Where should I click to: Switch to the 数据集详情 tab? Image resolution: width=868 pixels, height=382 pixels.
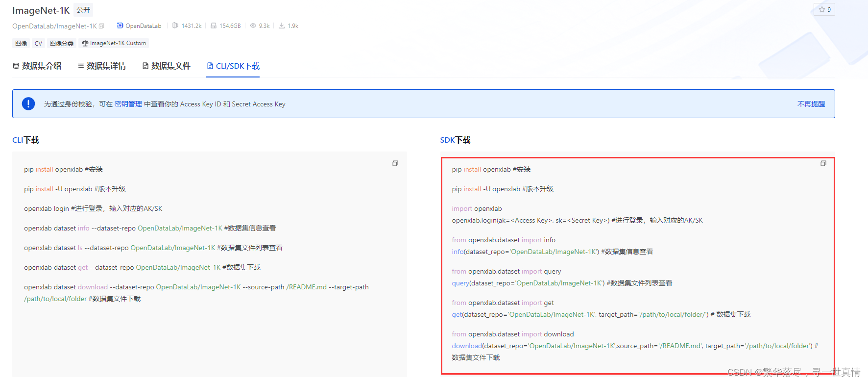click(x=102, y=66)
